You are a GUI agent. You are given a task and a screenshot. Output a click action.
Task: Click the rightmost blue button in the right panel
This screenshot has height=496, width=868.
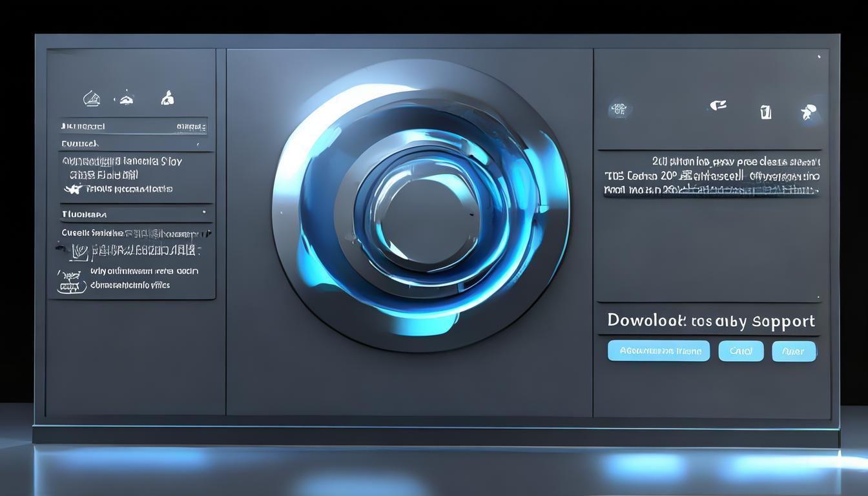(794, 351)
